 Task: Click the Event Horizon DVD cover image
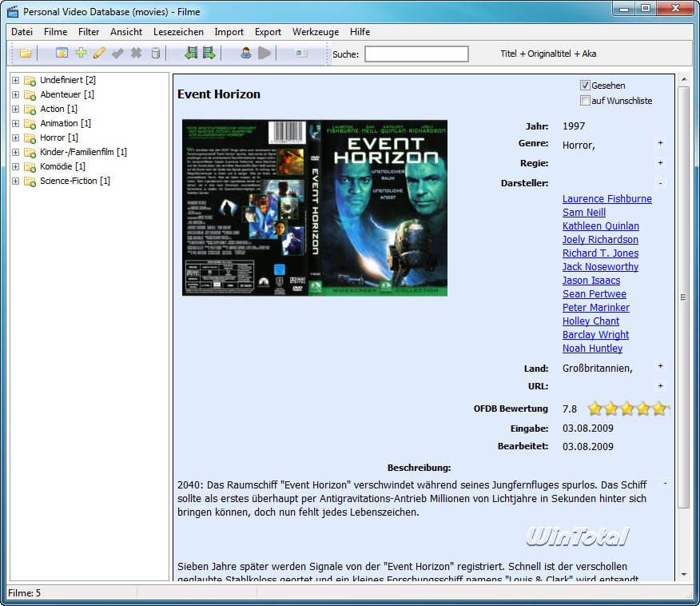point(315,208)
